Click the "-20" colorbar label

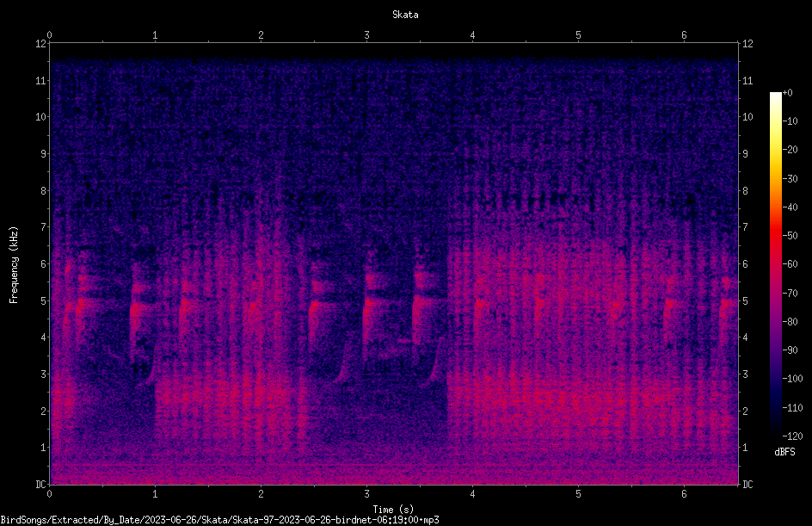(790, 149)
